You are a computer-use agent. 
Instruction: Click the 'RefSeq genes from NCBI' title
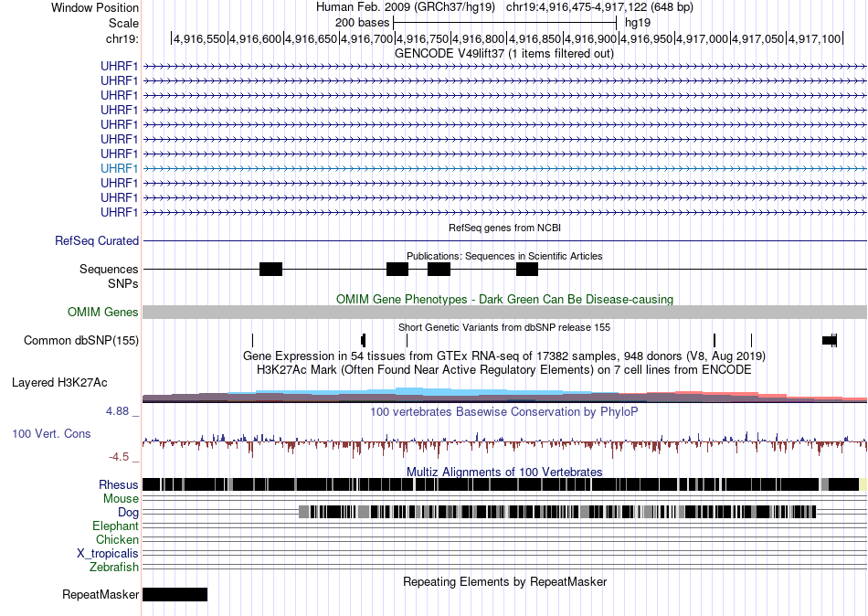(504, 228)
